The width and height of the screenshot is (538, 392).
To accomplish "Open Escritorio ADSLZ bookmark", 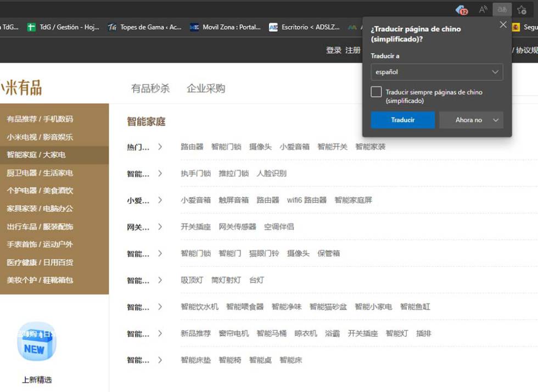I will (304, 27).
